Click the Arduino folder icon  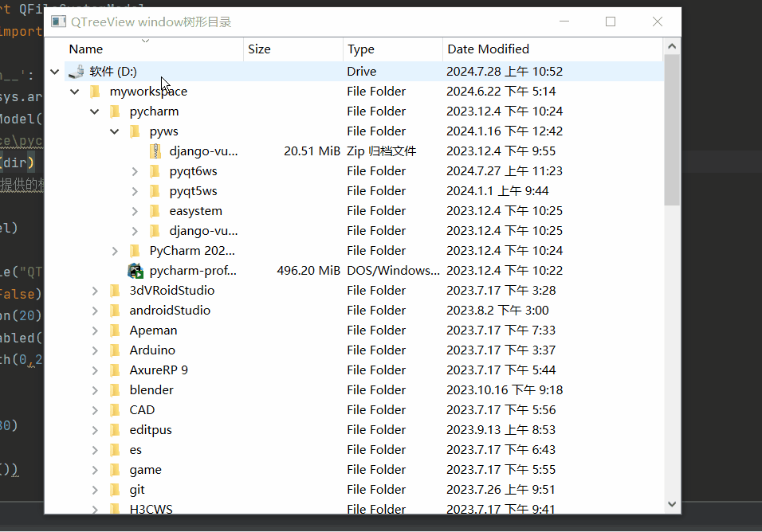pos(115,350)
